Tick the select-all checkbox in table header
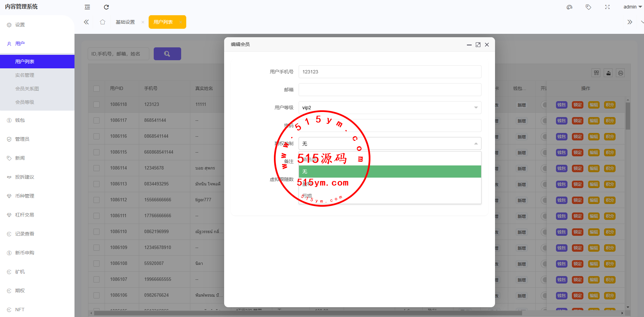 coord(96,89)
